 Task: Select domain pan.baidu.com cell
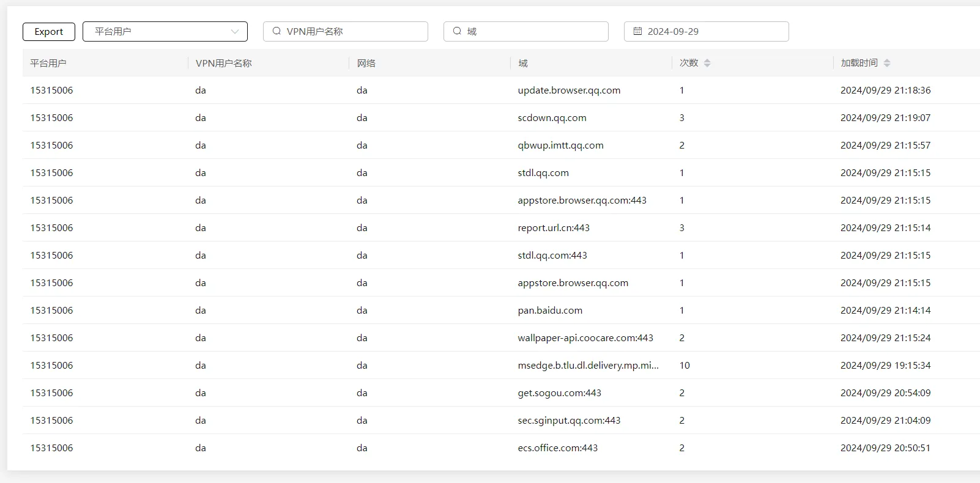pyautogui.click(x=550, y=311)
